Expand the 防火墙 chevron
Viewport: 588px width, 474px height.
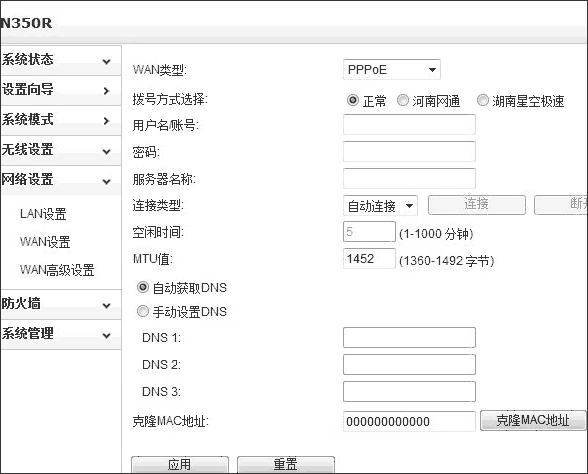click(x=106, y=305)
